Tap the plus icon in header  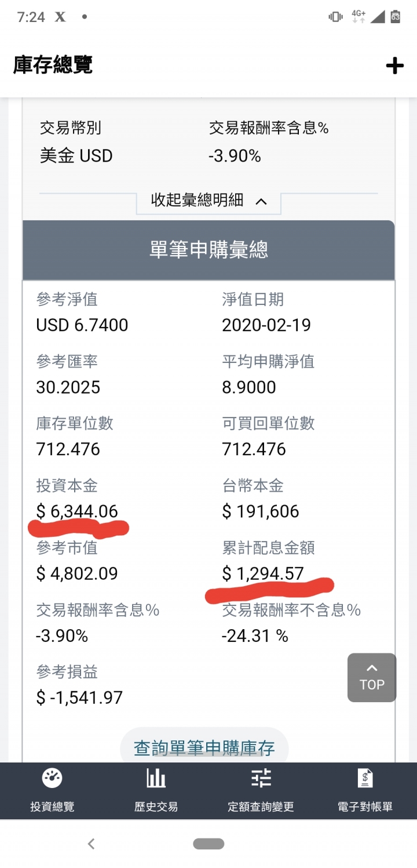coord(394,66)
